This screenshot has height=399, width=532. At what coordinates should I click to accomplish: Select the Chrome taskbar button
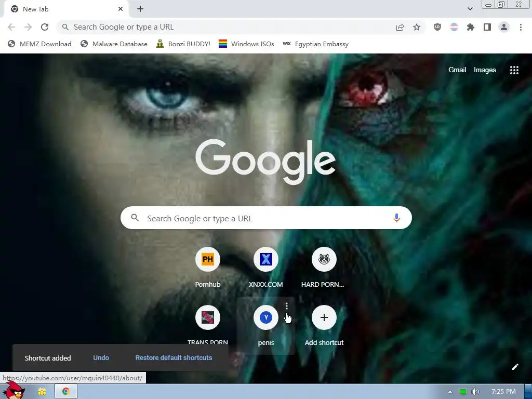coord(66,392)
